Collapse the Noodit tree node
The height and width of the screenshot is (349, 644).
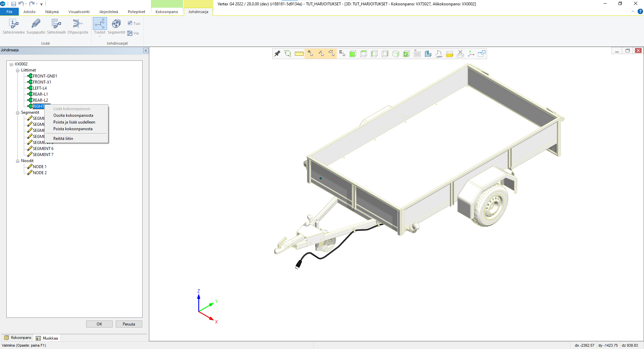(x=18, y=161)
